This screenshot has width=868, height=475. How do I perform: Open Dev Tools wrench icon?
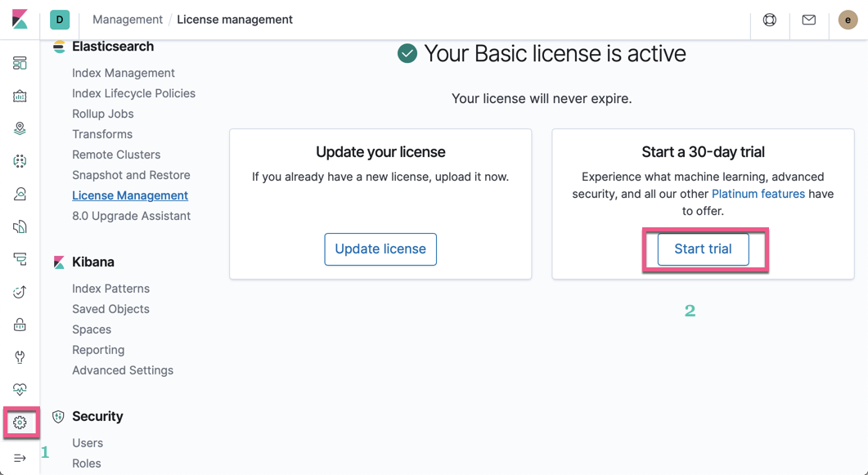click(x=20, y=357)
